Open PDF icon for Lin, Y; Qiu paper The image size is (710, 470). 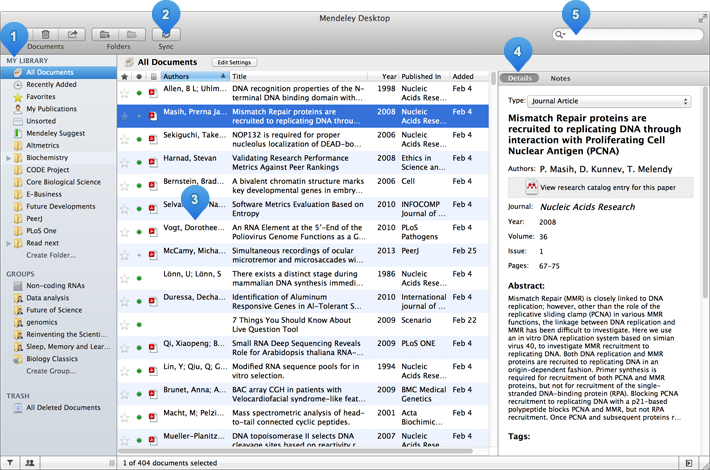[153, 371]
